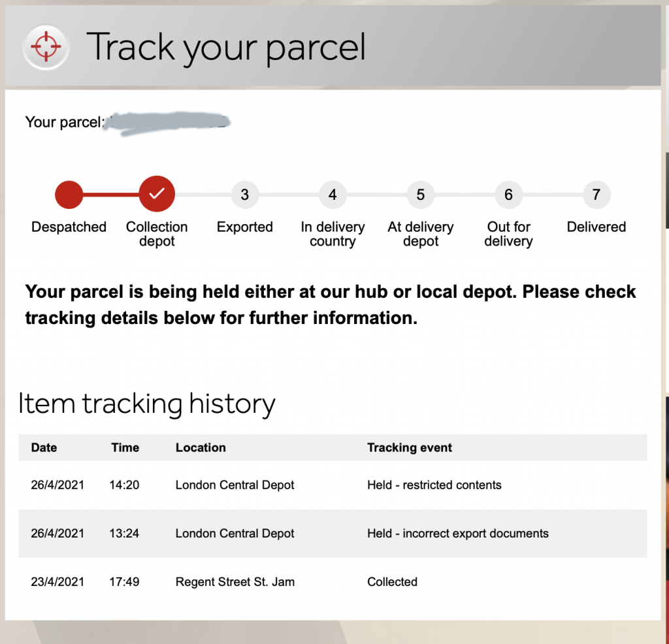Click step 7 Delivered circle
The width and height of the screenshot is (669, 644).
(x=596, y=194)
